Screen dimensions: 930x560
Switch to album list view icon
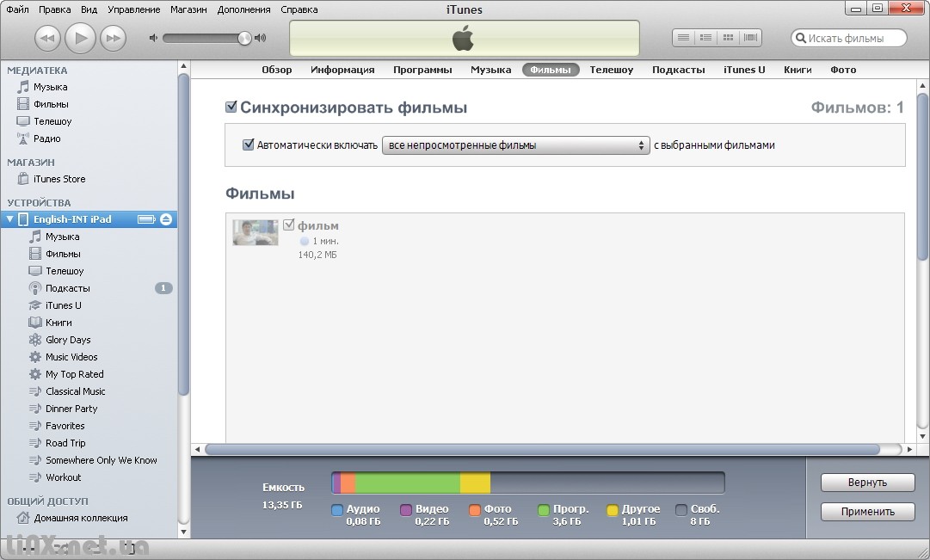(705, 38)
